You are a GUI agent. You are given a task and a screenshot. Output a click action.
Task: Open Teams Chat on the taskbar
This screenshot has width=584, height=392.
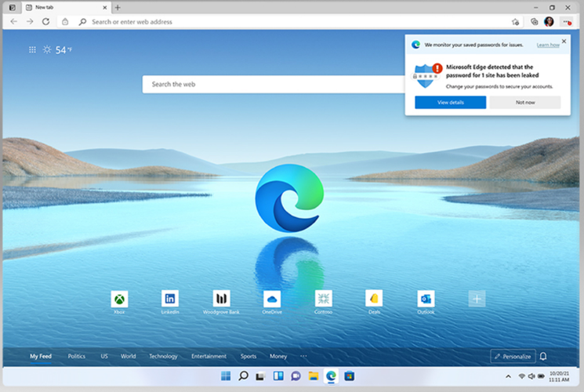pyautogui.click(x=296, y=376)
